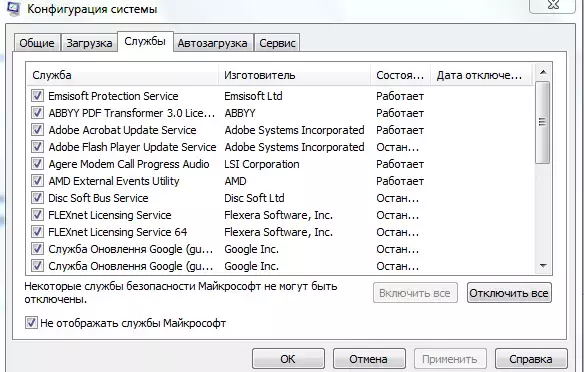Screen dimensions: 584x372
Task: Sort by Служба column header
Action: coord(122,75)
